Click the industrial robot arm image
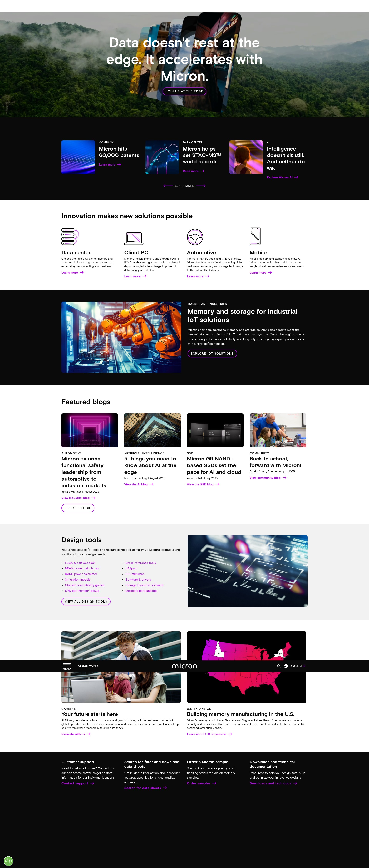 click(x=121, y=337)
